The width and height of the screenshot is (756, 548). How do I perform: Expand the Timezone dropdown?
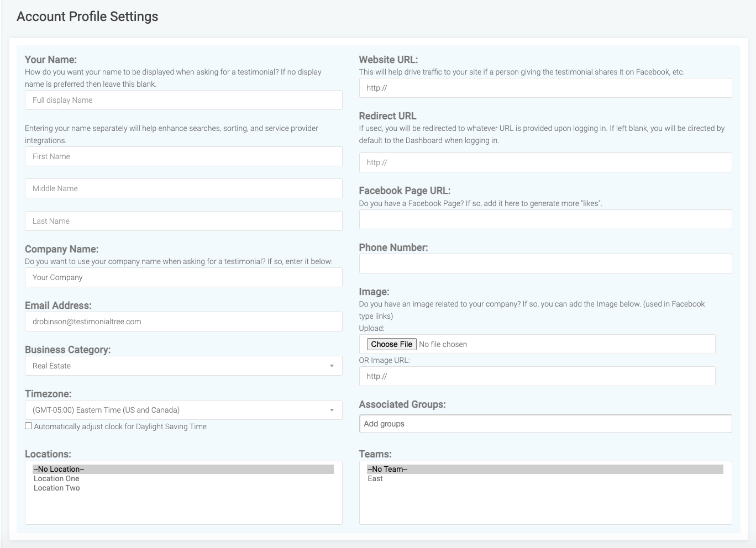pos(183,410)
